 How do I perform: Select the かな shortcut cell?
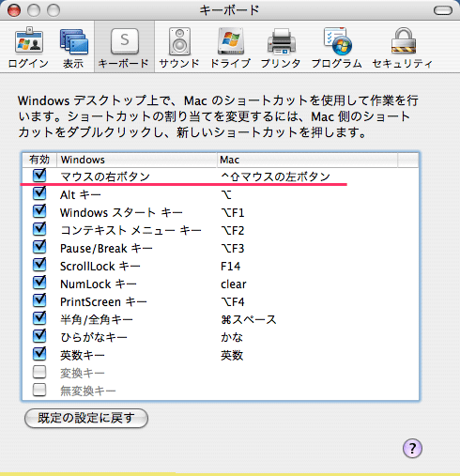(232, 337)
